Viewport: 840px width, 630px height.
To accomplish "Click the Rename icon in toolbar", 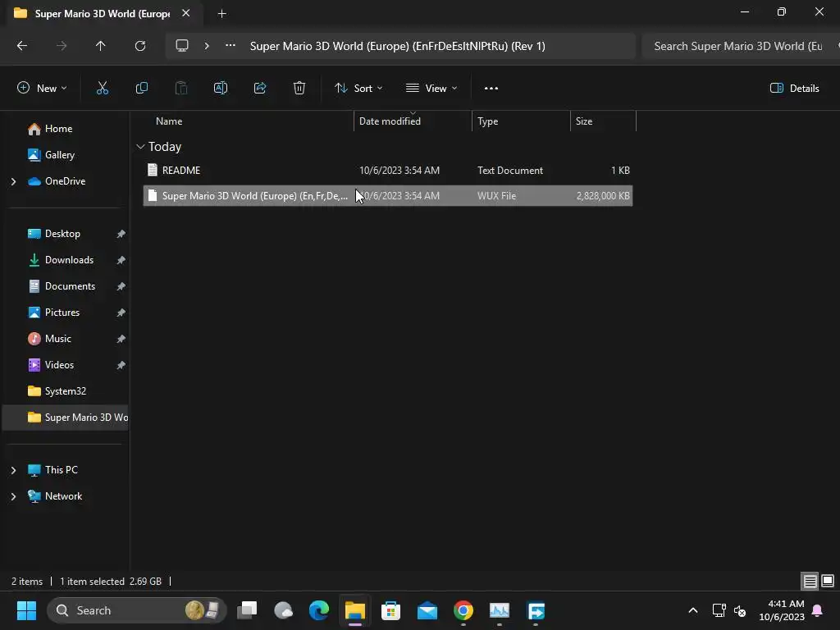I will 221,89.
